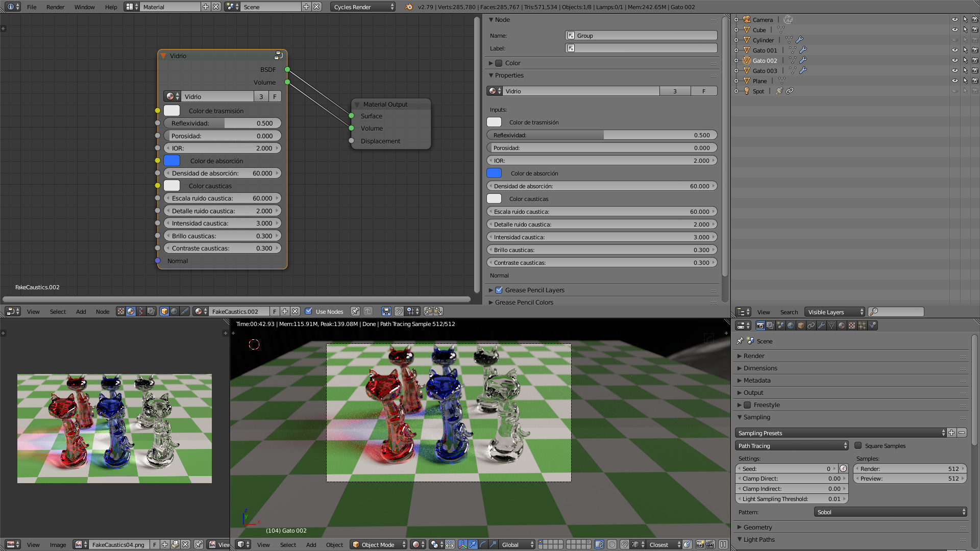Toggle visibility of Gato 001

[x=955, y=50]
